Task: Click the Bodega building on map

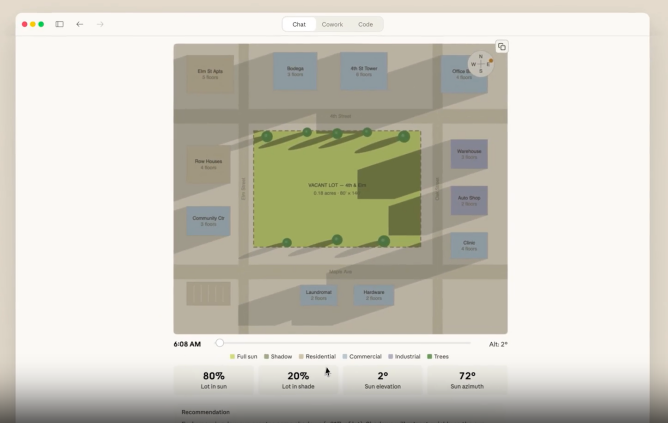Action: [295, 71]
